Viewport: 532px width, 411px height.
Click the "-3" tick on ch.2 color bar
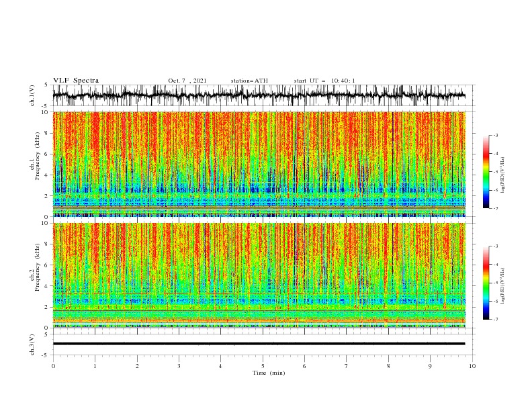pos(496,246)
